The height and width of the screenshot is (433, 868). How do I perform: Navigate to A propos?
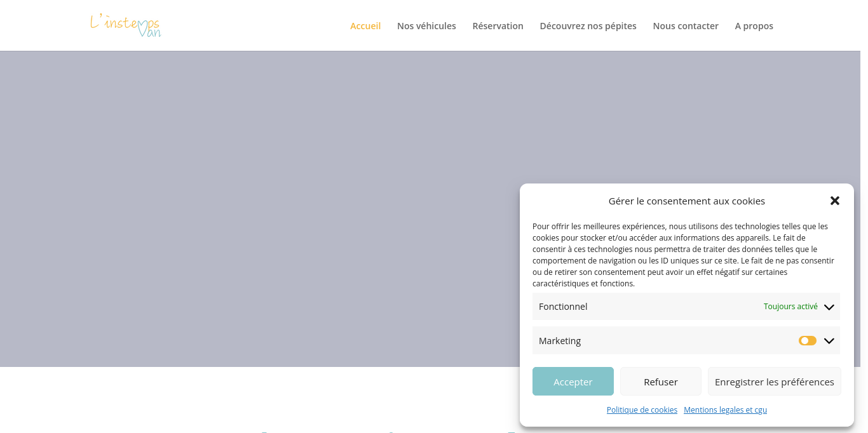coord(754,26)
